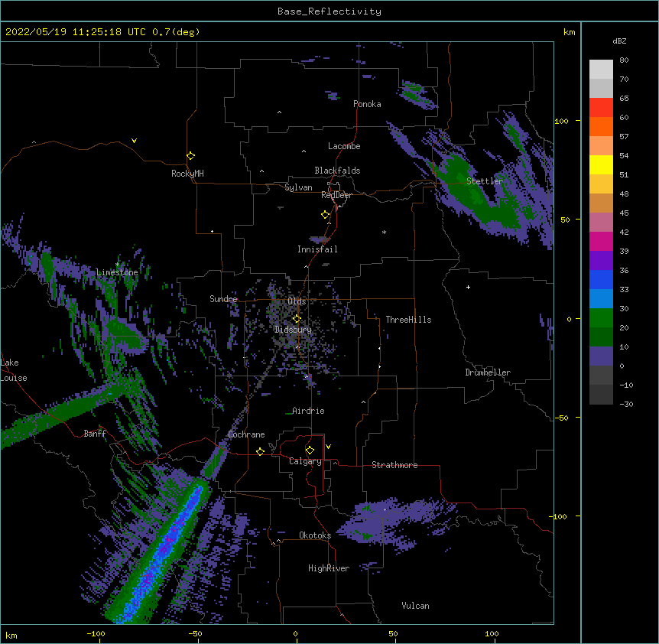Click the Stettler town label
This screenshot has height=644, width=659.
(485, 181)
